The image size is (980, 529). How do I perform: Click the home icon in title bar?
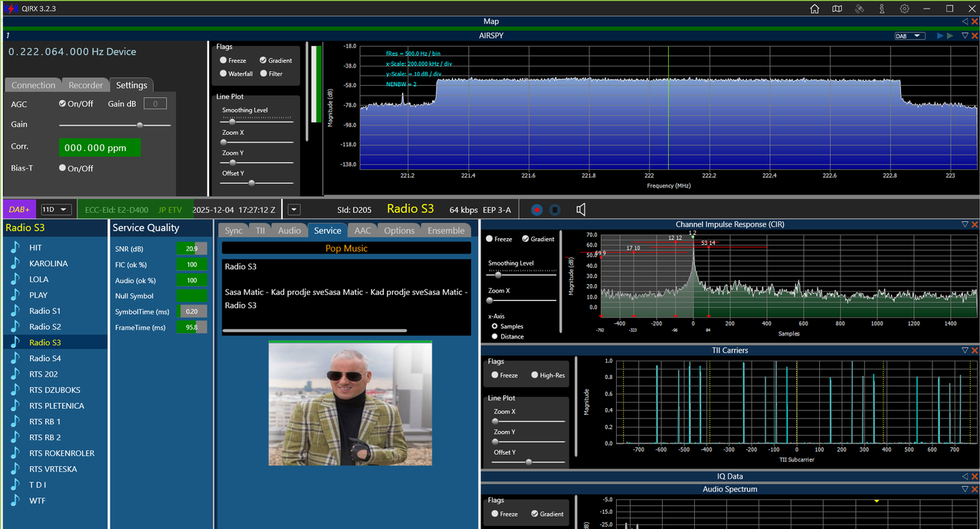point(814,8)
